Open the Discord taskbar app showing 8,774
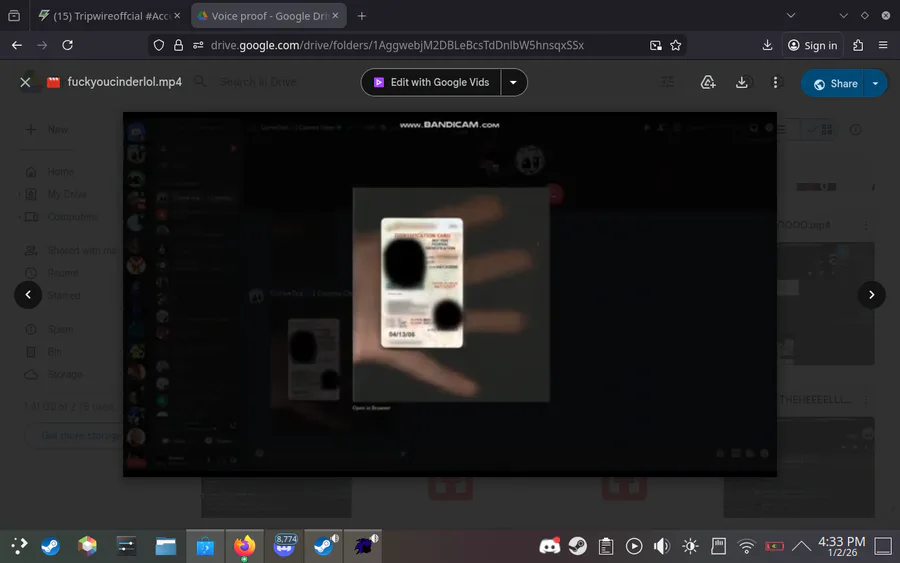This screenshot has width=900, height=563. pyautogui.click(x=285, y=546)
